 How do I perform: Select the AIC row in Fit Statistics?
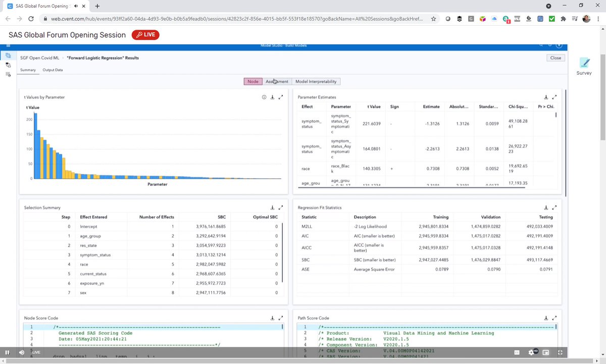point(427,236)
